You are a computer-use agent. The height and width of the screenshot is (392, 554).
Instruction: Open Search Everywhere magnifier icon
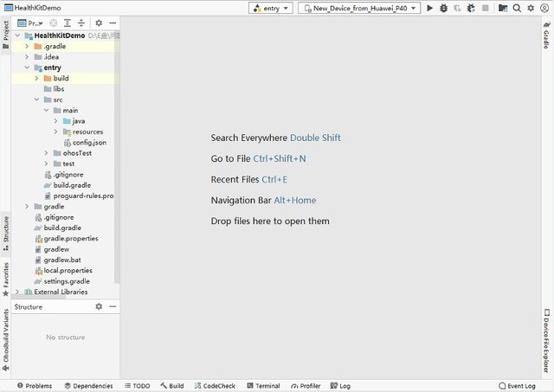517,8
